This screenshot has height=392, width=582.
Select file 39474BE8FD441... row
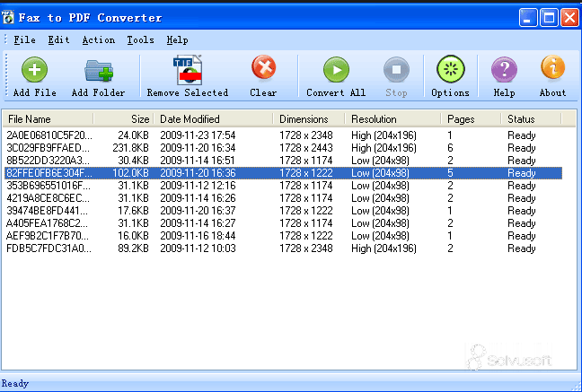coord(283,211)
